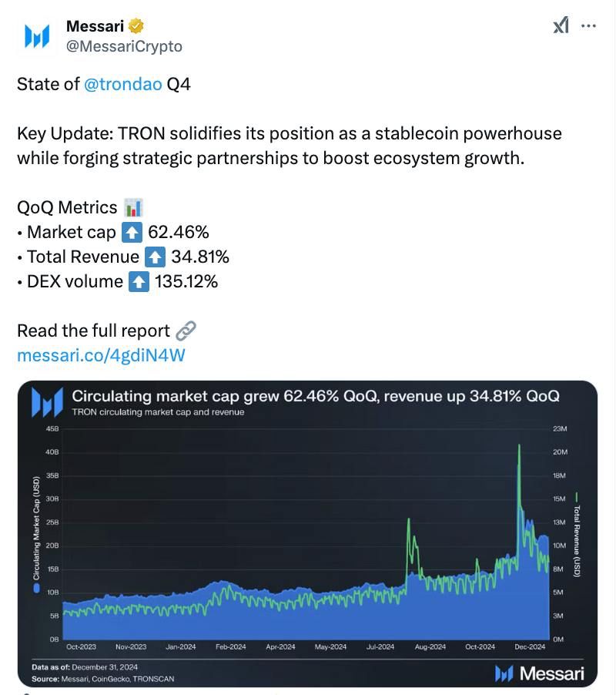Click the chart title about 62.46% QoQ growth

[x=315, y=396]
